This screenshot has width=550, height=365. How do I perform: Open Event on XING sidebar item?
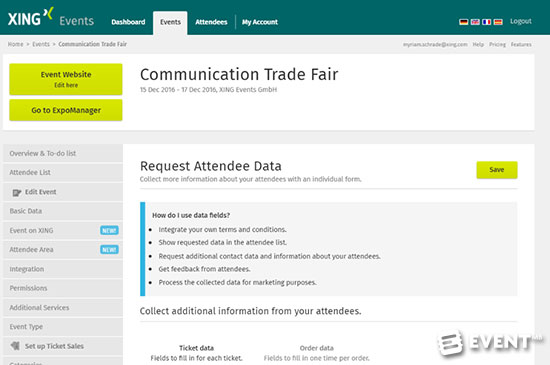pos(63,230)
